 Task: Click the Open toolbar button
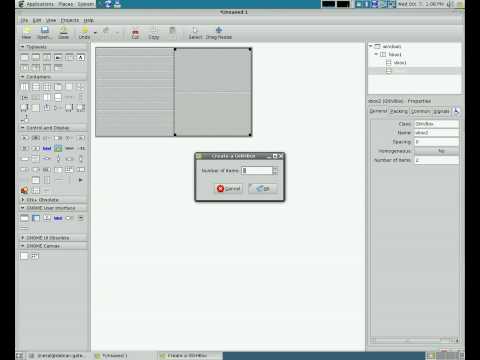(x=44, y=33)
